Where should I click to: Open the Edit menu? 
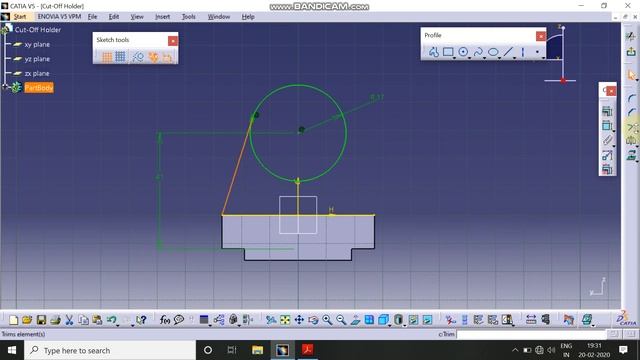113,17
